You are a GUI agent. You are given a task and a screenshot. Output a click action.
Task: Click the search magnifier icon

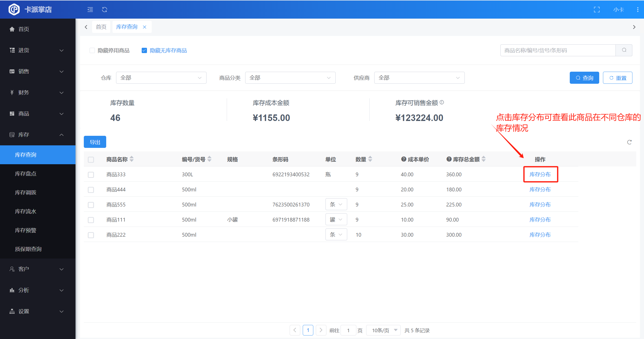click(624, 50)
